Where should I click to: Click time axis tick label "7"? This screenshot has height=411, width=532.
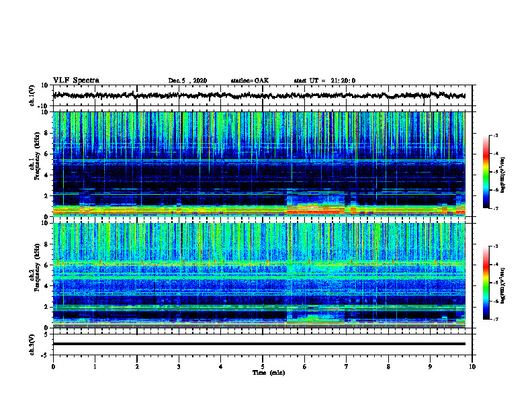tap(347, 367)
